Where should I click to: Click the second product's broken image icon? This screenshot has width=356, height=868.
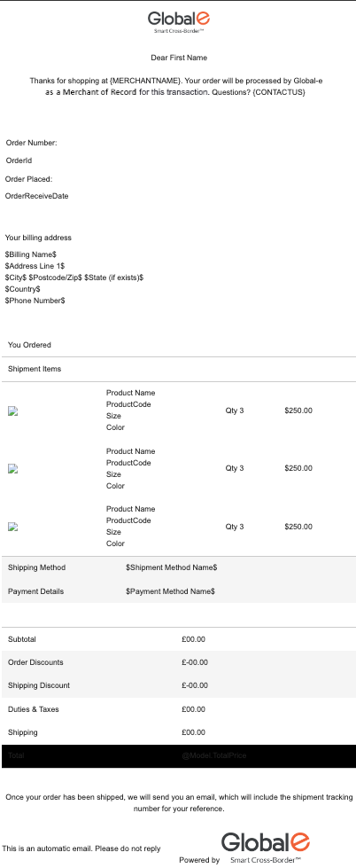(13, 468)
